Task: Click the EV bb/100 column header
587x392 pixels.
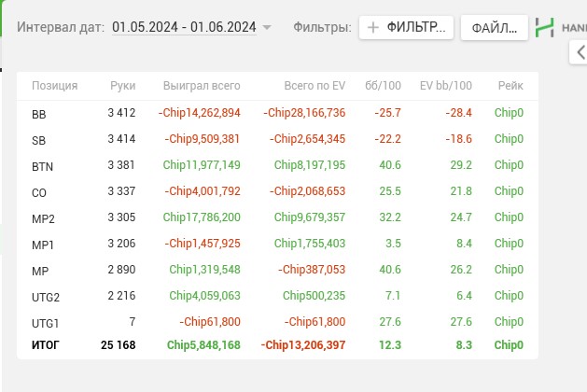Action: [x=445, y=86]
